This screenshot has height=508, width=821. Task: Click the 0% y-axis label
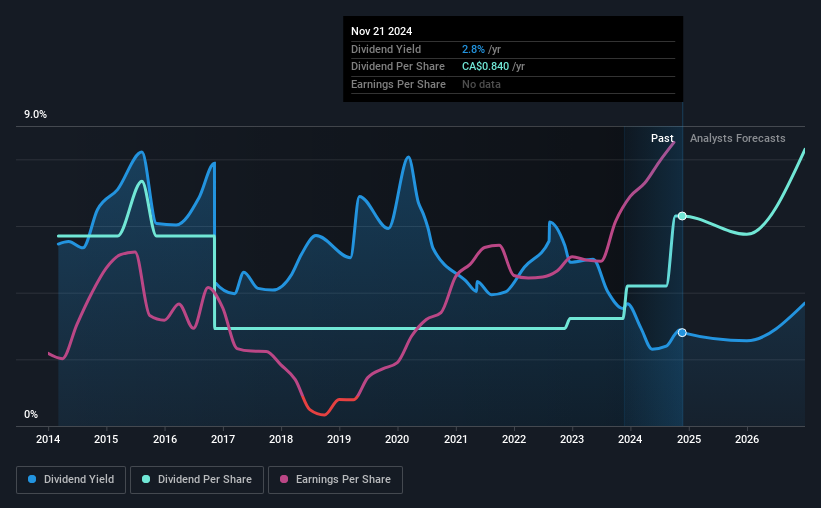[31, 414]
